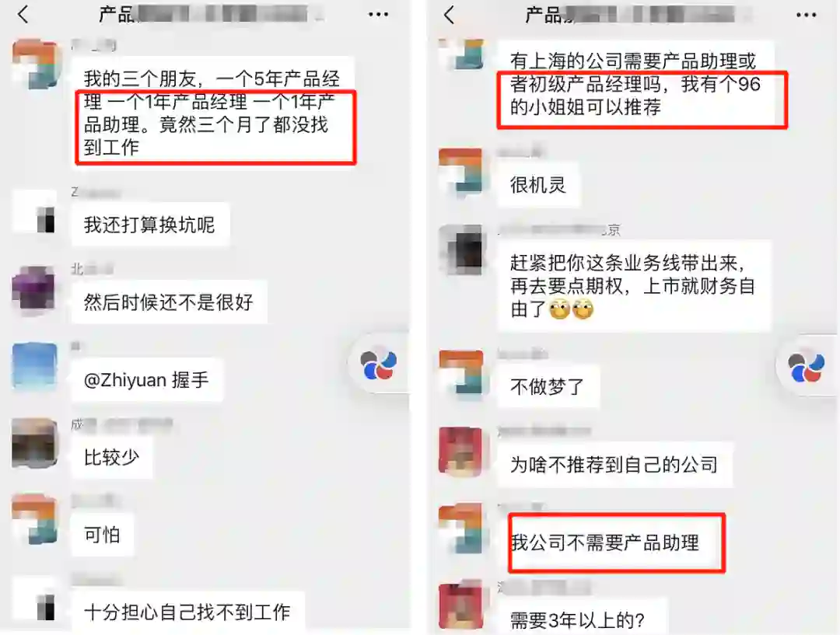This screenshot has height=635, width=840.
Task: Tap the "@Zhiyuan 握手" mention message
Action: tap(147, 380)
